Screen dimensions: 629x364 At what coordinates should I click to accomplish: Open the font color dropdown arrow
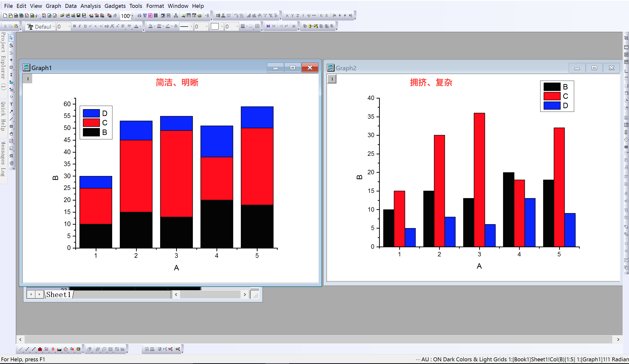(x=140, y=27)
